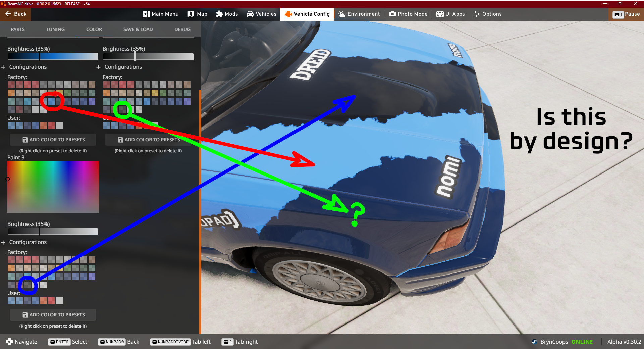644x349 pixels.
Task: Open the DEBUG tab
Action: click(x=182, y=29)
